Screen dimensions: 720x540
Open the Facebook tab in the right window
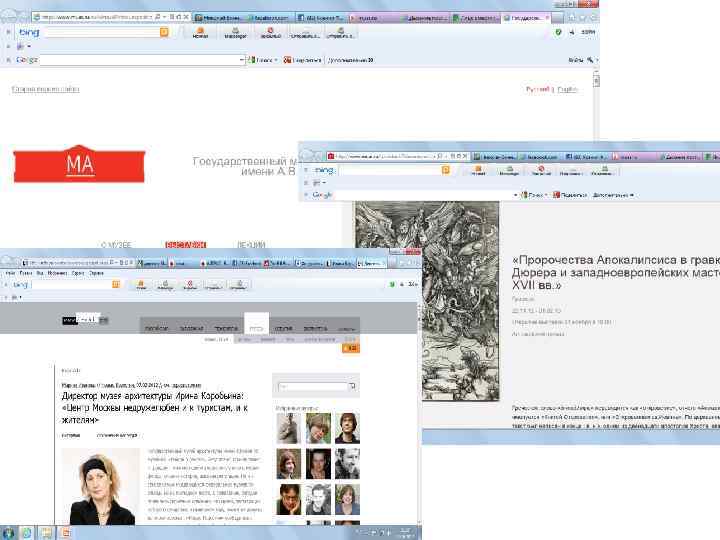[541, 157]
